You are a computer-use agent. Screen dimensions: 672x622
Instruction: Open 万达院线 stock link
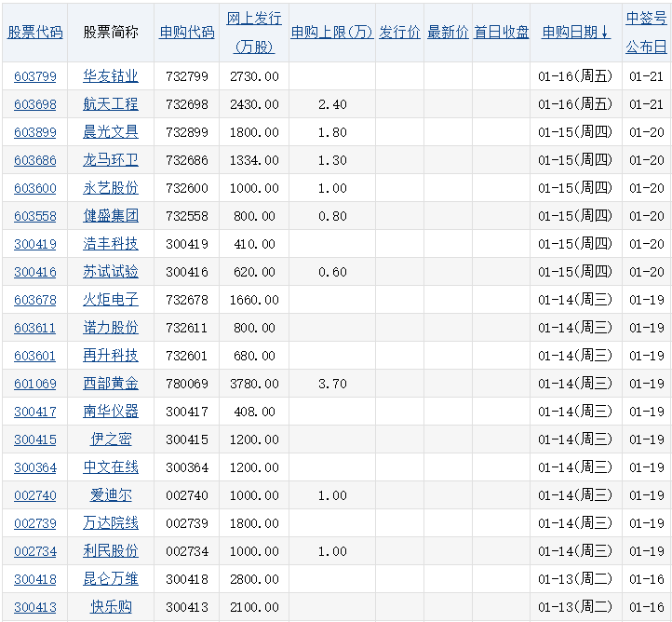click(111, 523)
